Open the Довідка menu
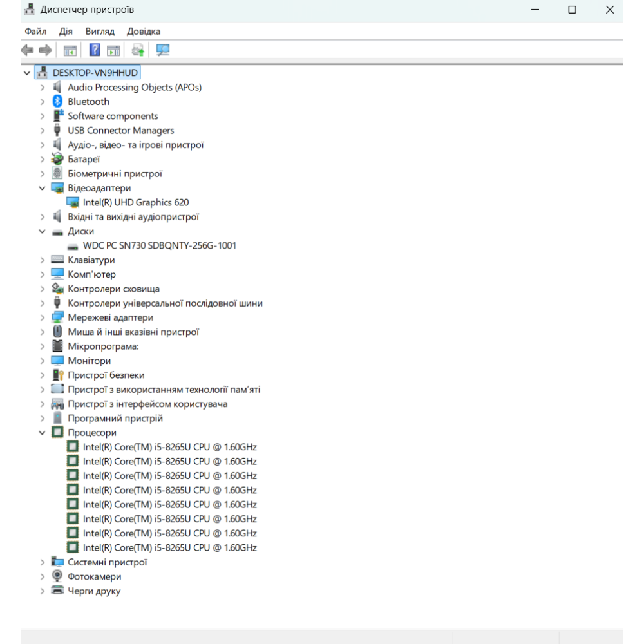This screenshot has width=644, height=644. point(144,31)
